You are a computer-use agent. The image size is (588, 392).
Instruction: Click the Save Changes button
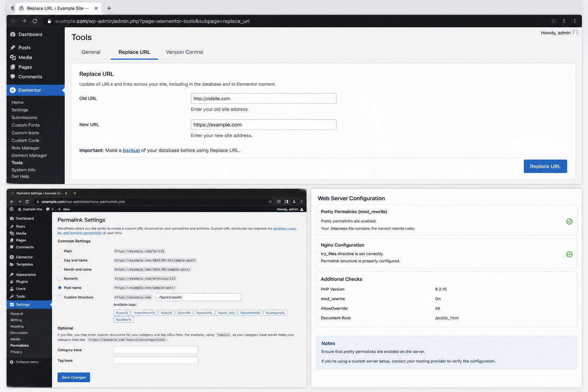tap(74, 377)
